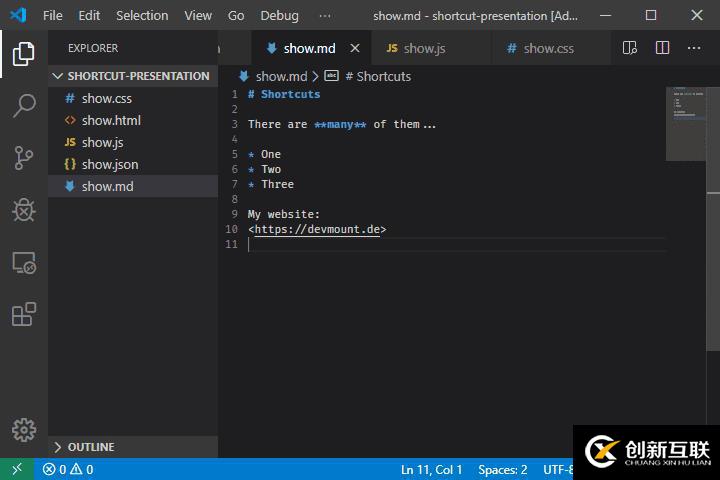Viewport: 720px width, 480px height.
Task: Click Spaces: 2 indentation setting
Action: tap(503, 469)
